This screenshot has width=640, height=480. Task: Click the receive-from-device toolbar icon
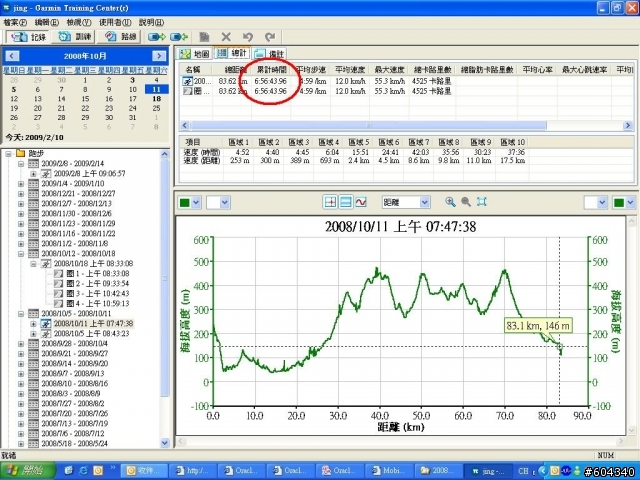179,37
